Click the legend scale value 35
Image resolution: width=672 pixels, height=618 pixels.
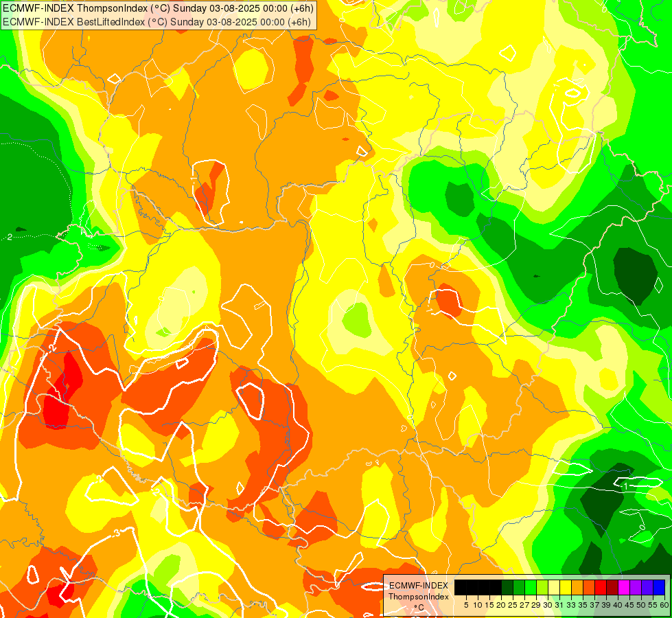click(x=583, y=605)
